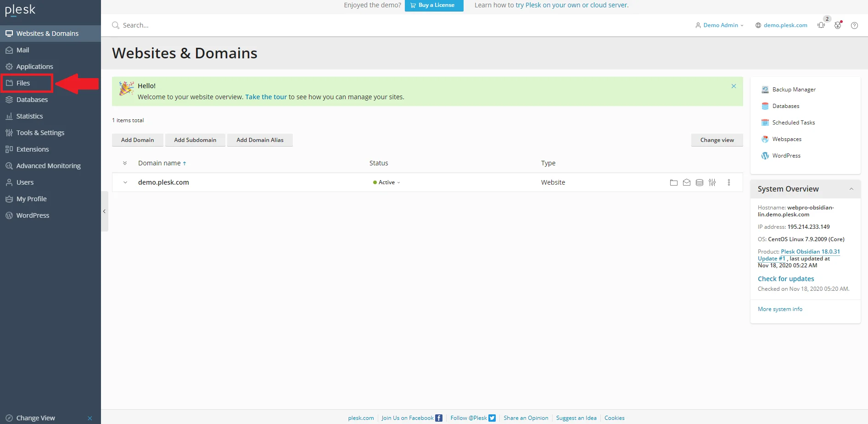Click mail icon in demo.plesk.com row

point(686,182)
